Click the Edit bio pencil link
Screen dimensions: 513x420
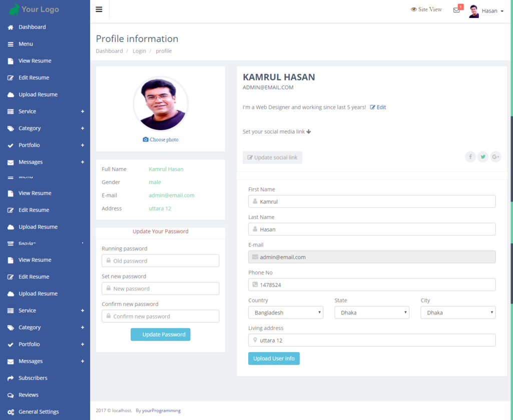[x=378, y=107]
